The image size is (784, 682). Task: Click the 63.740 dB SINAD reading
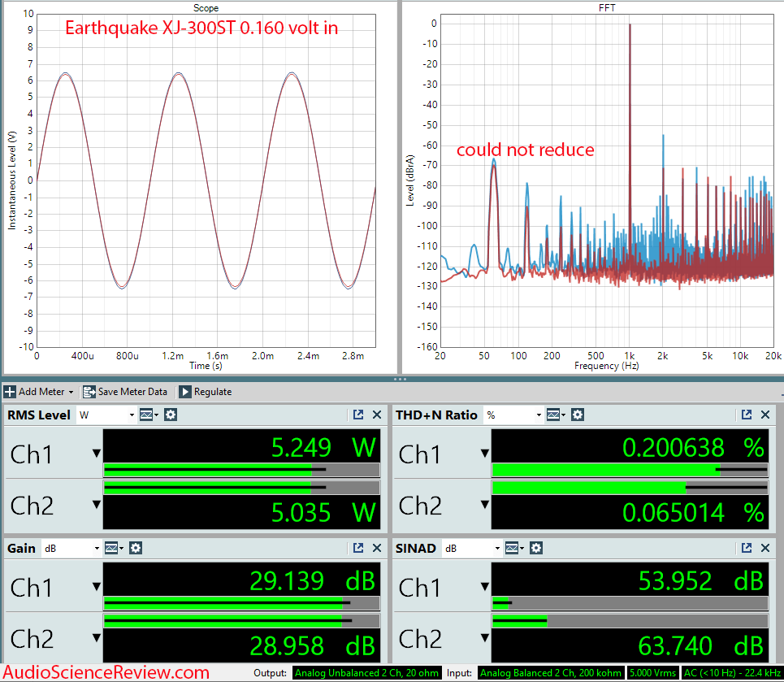[700, 645]
